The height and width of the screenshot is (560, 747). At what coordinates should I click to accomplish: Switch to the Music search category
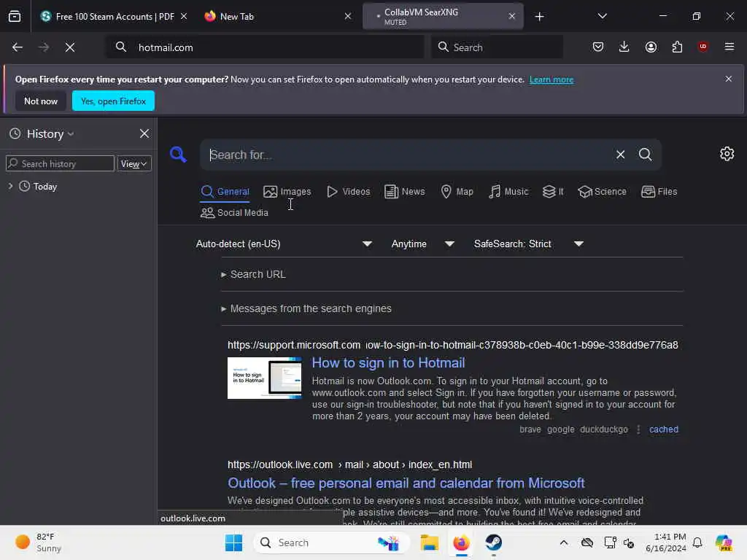pyautogui.click(x=508, y=192)
